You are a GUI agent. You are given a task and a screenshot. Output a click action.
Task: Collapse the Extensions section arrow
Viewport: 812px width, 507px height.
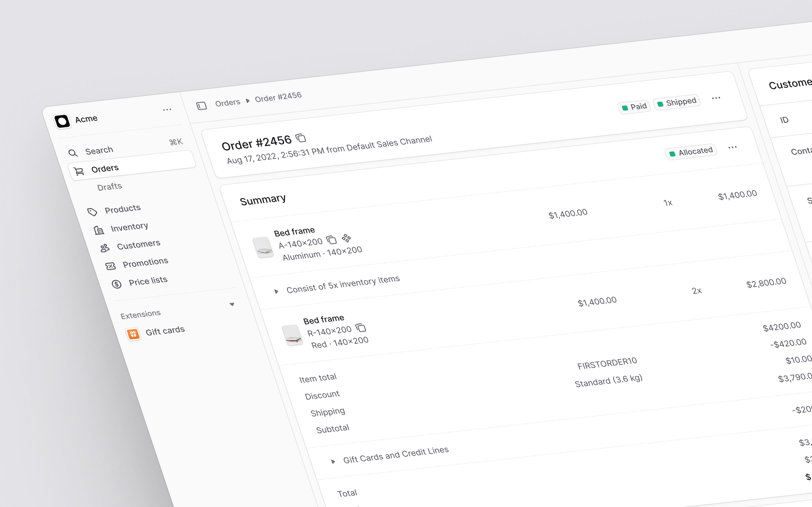(x=232, y=304)
